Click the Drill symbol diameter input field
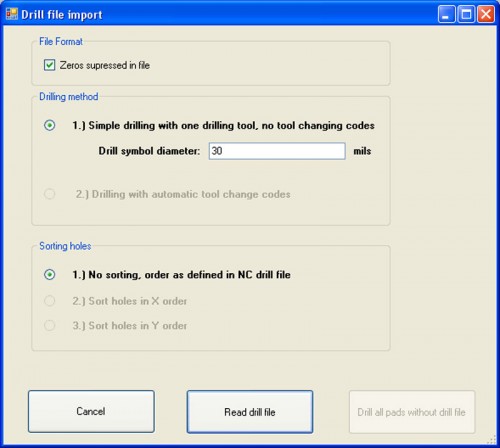Image resolution: width=500 pixels, height=448 pixels. click(277, 151)
